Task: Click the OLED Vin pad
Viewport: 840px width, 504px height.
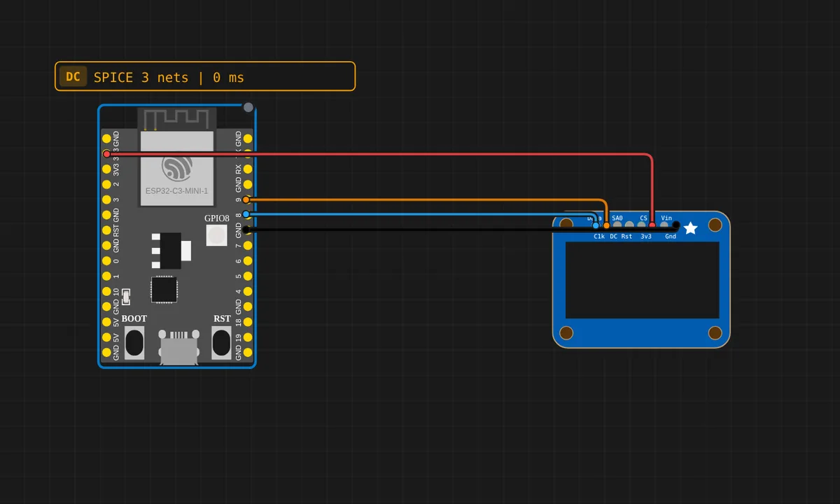Action: 664,225
